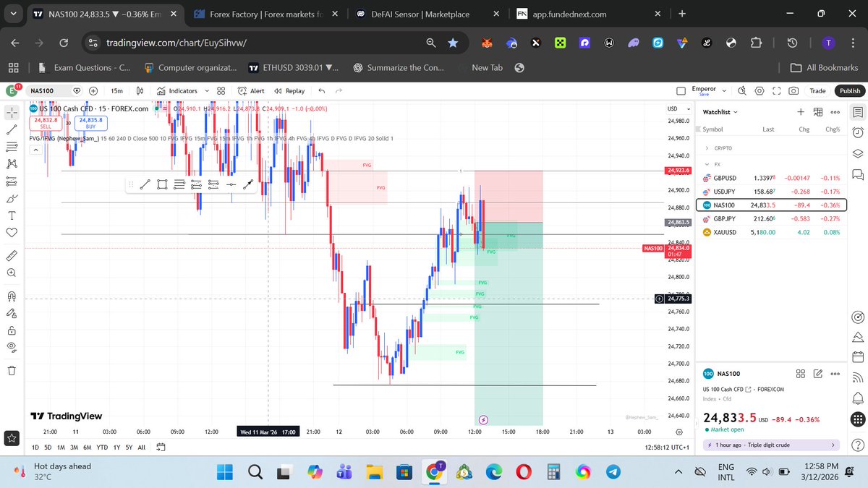Screen dimensions: 868x488
Task: Start bar Replay mode
Action: [x=289, y=91]
